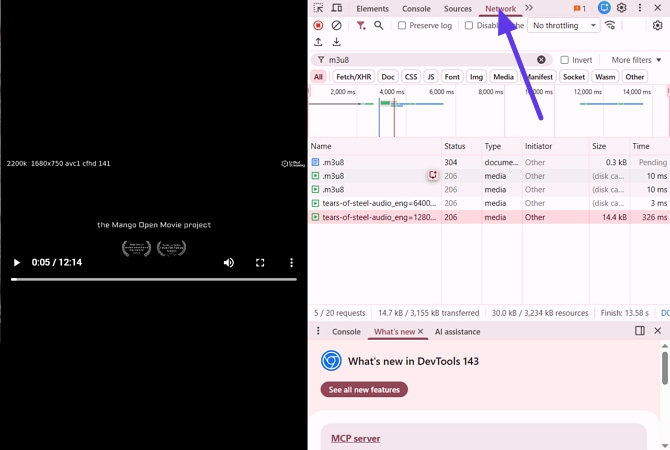
Task: Sort requests by Initiator column
Action: point(555,146)
